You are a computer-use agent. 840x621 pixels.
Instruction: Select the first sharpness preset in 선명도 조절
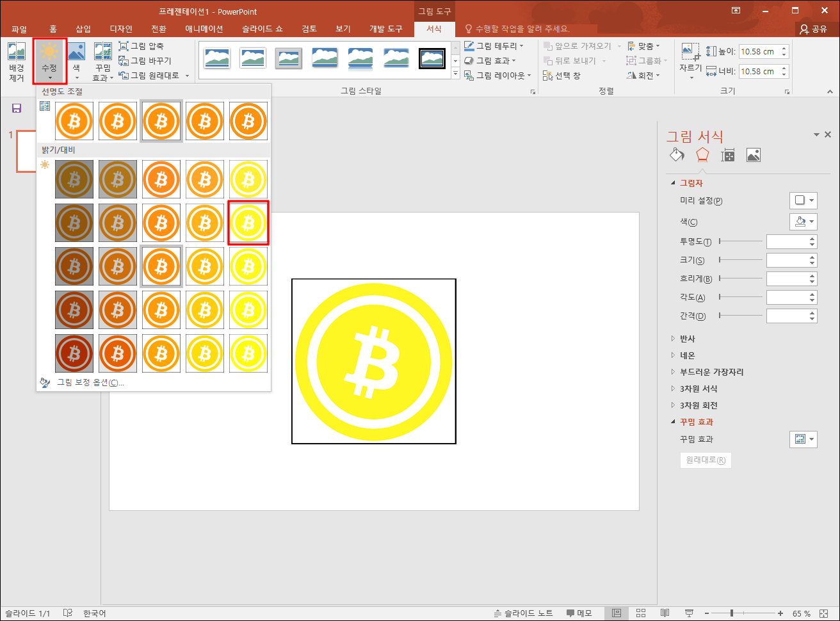74,120
